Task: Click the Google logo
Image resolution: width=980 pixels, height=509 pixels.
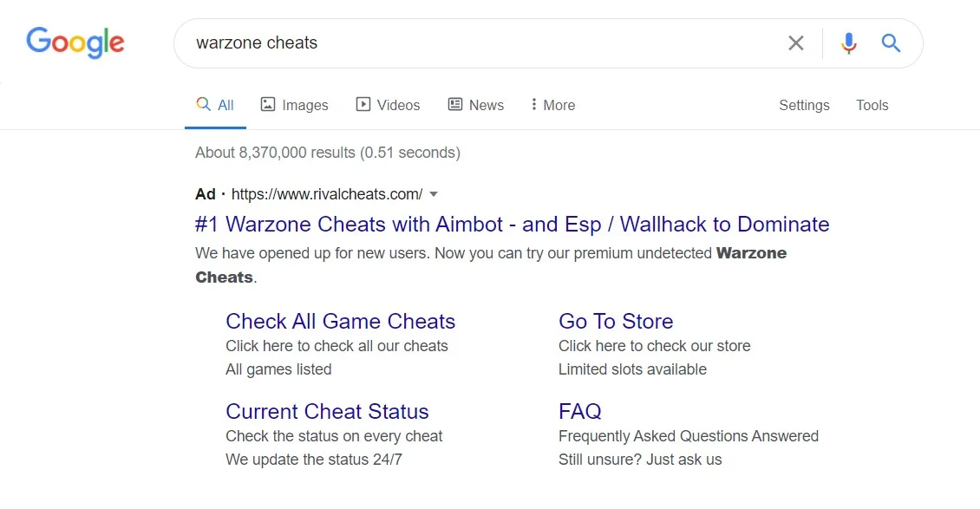Action: coord(75,42)
